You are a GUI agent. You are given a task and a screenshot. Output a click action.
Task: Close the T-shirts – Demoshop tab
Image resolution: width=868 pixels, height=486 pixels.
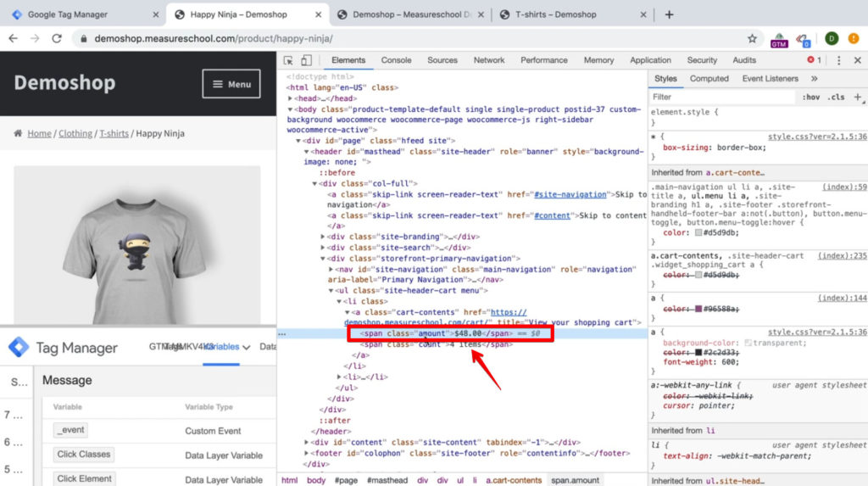point(643,15)
